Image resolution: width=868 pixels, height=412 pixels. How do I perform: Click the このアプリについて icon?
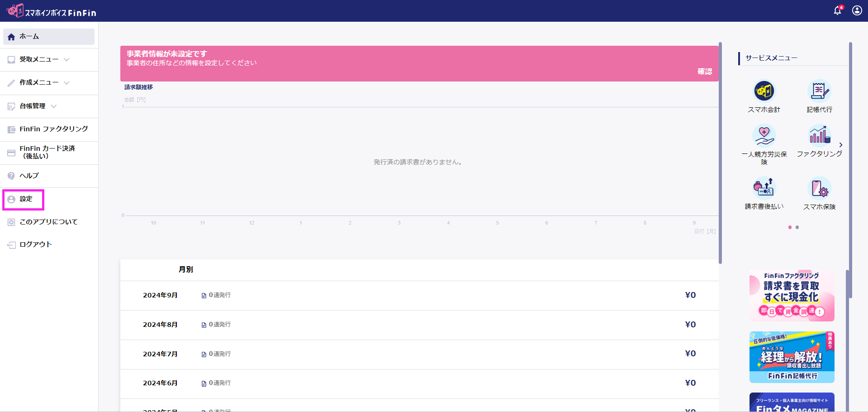pyautogui.click(x=11, y=222)
